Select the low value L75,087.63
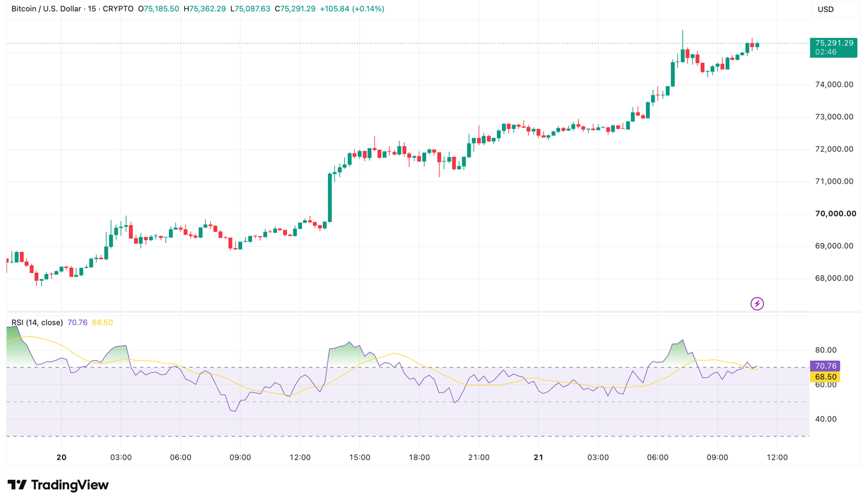 pos(250,9)
